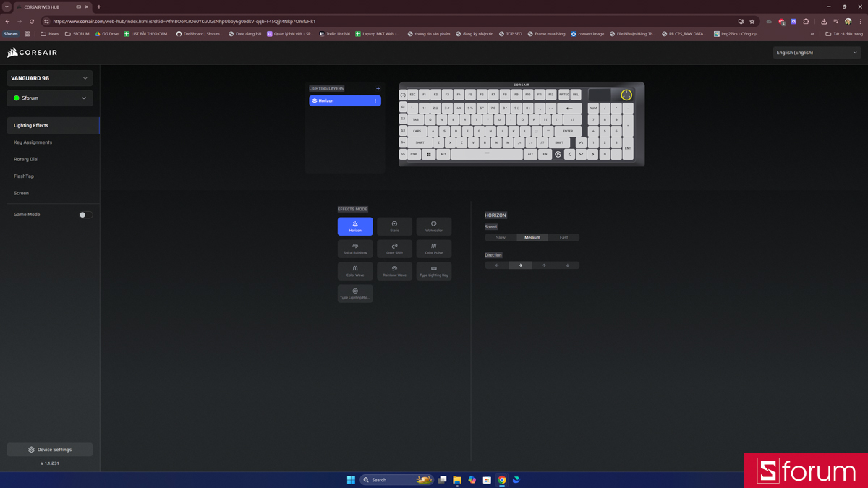
Task: Open Device Settings
Action: [x=50, y=450]
